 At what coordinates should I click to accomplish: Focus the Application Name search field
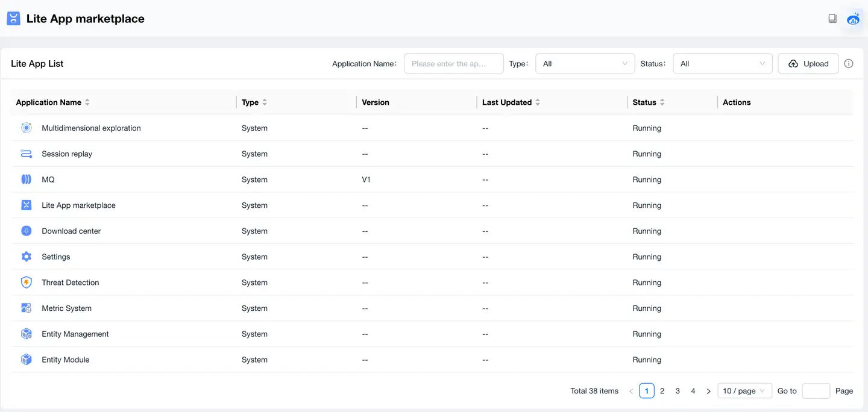pyautogui.click(x=453, y=64)
